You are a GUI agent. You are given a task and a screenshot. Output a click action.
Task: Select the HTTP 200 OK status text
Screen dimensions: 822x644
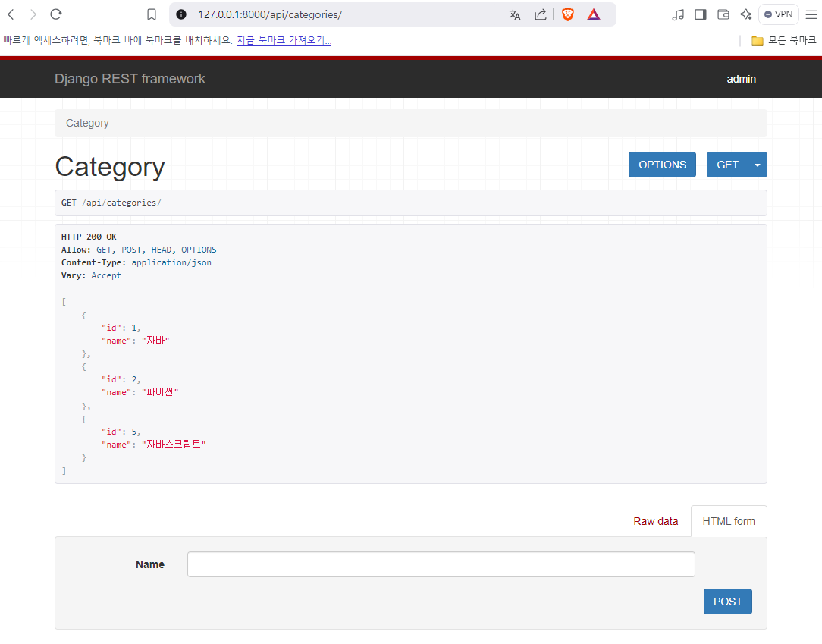click(x=89, y=237)
